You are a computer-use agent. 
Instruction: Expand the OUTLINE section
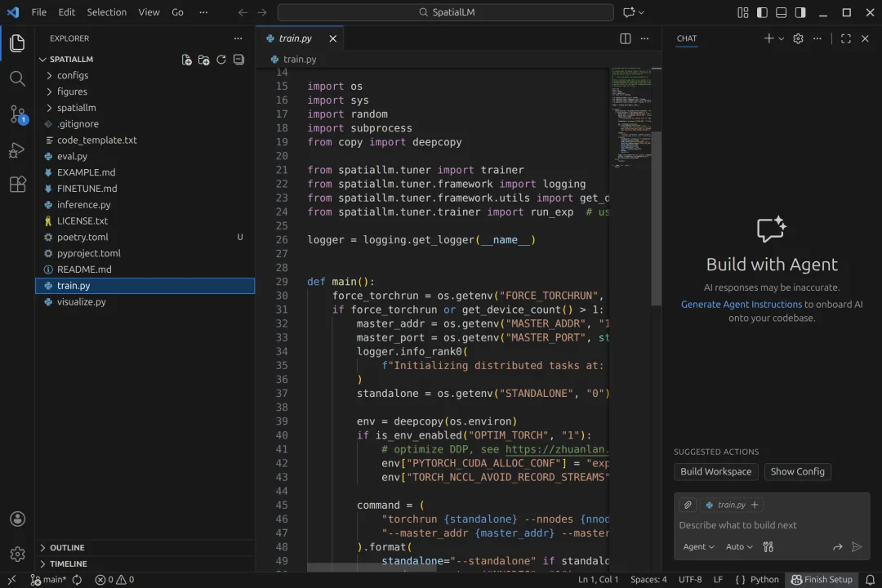(67, 547)
